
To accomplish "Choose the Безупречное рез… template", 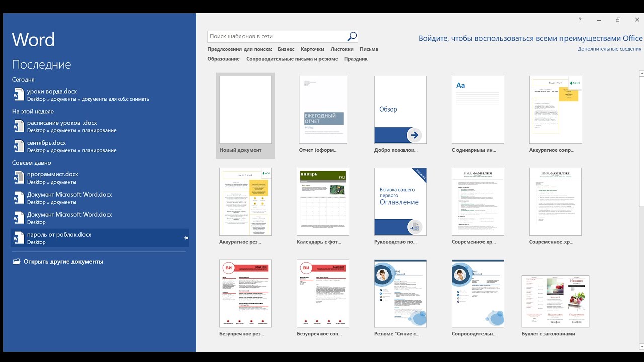I will pyautogui.click(x=246, y=298).
